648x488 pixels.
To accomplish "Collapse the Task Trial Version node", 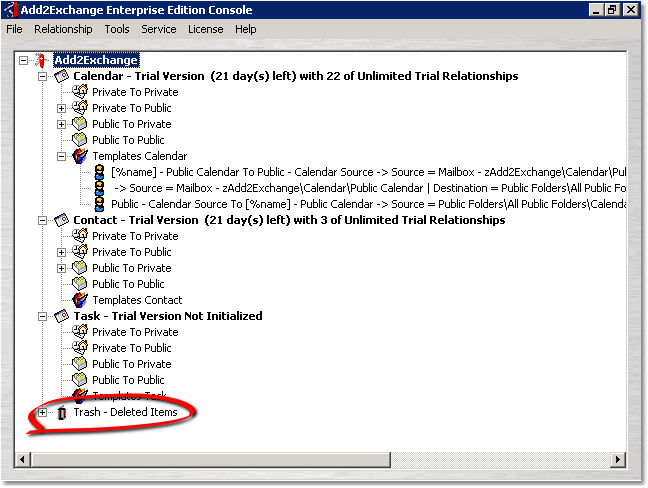I will click(42, 317).
